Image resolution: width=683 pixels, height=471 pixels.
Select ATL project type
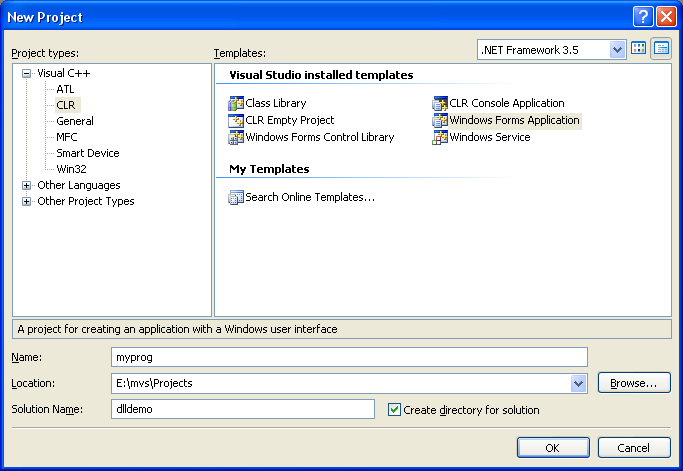click(65, 89)
